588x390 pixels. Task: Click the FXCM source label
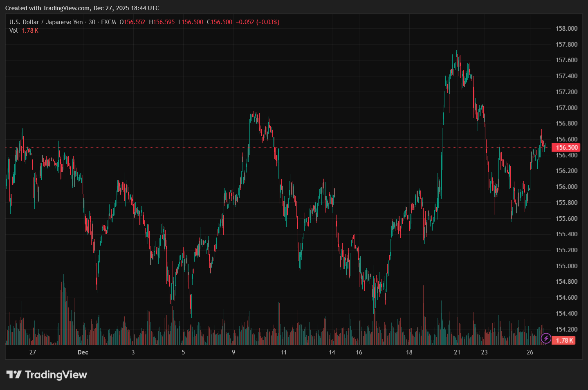pos(108,22)
